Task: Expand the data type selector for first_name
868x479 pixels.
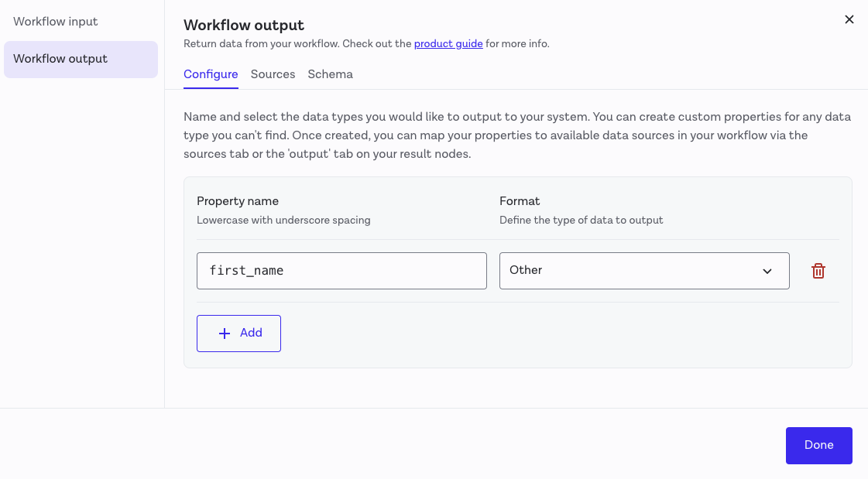Action: [644, 271]
